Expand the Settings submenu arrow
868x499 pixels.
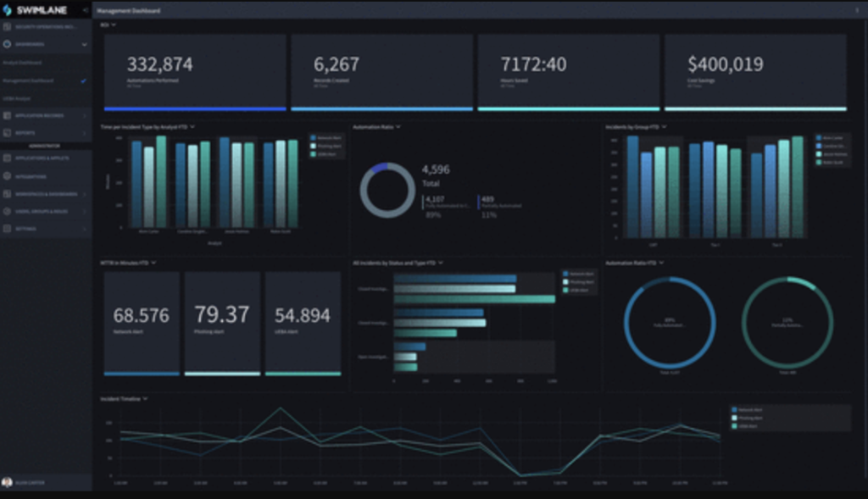[x=85, y=229]
